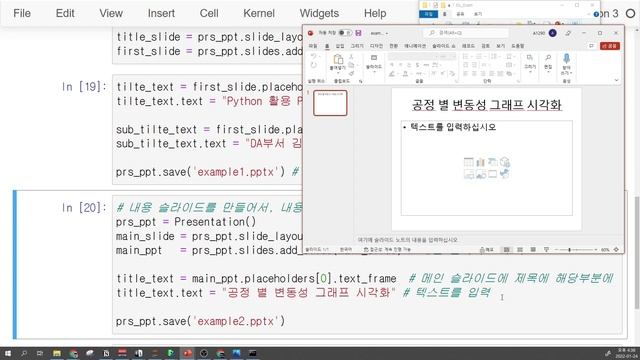This screenshot has height=360, width=640.
Task: Click the Cut scissors icon
Action: 351,57
